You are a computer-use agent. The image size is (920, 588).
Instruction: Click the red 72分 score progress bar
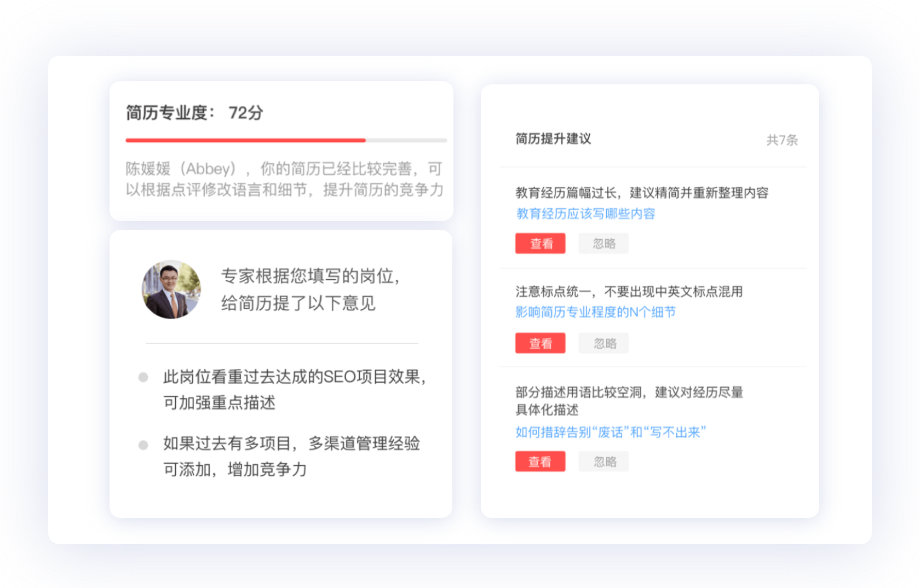[x=245, y=140]
